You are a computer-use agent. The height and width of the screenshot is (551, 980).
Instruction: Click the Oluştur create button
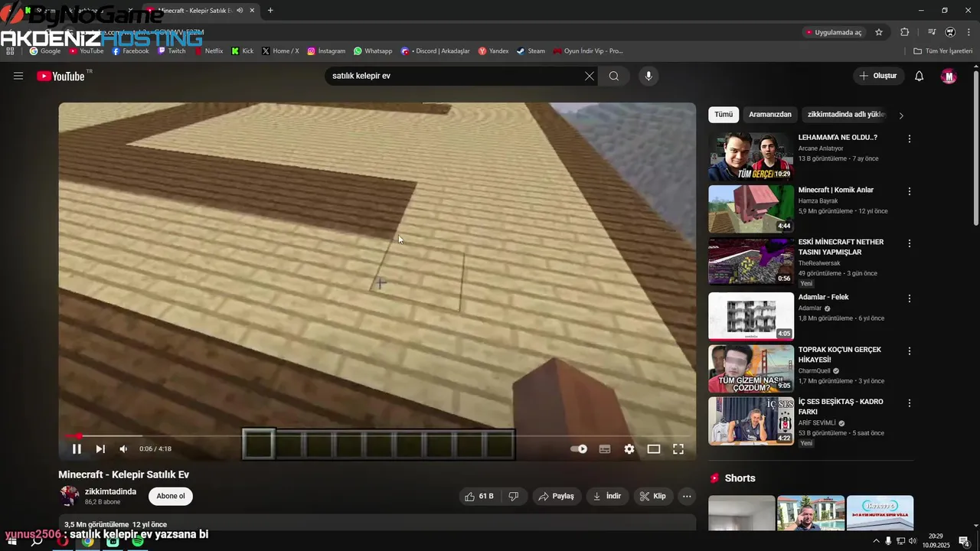(x=877, y=76)
